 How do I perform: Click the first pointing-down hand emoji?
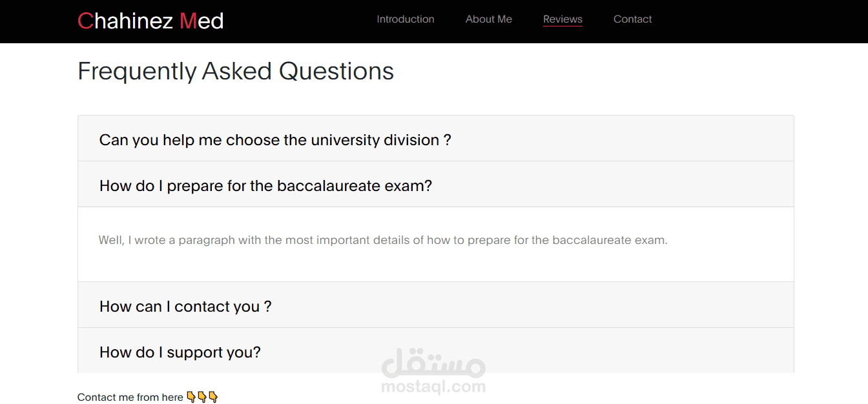click(191, 397)
